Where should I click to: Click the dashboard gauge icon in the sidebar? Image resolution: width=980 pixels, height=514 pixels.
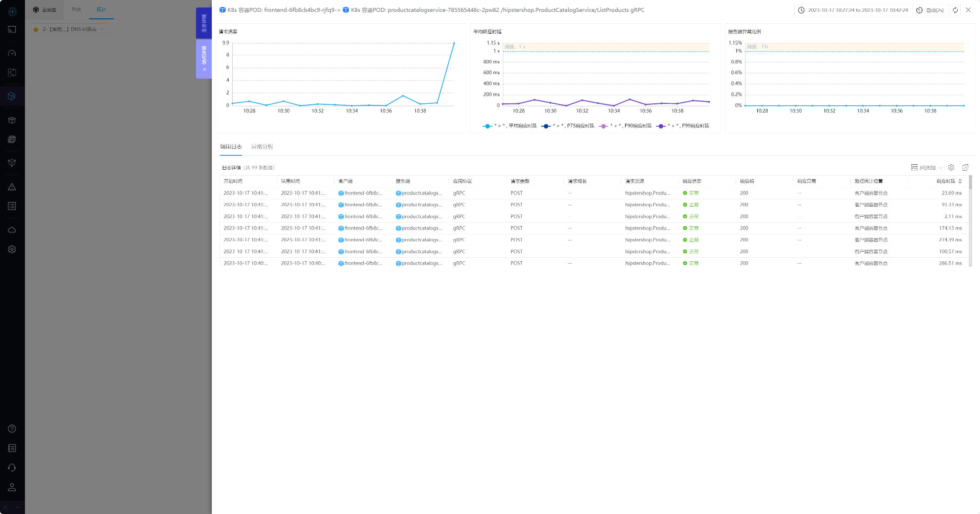(x=12, y=53)
